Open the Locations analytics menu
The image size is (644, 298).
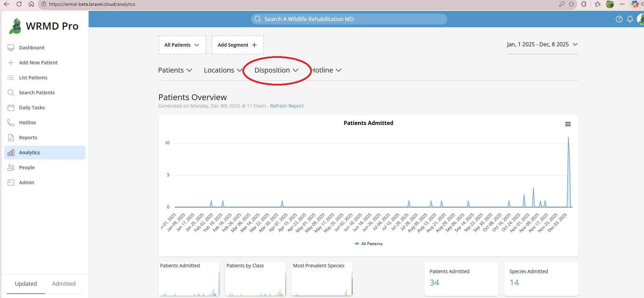pos(223,70)
